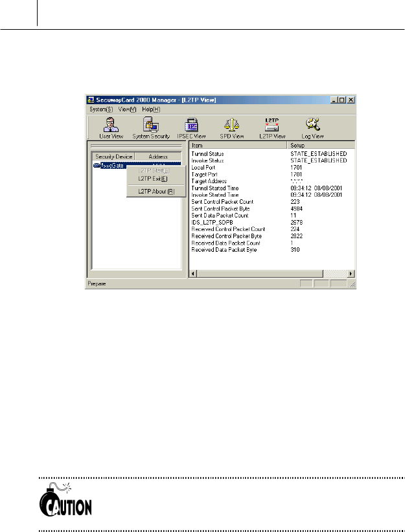Select the Tunnel Status row
This screenshot has width=405, height=532.
[x=272, y=153]
